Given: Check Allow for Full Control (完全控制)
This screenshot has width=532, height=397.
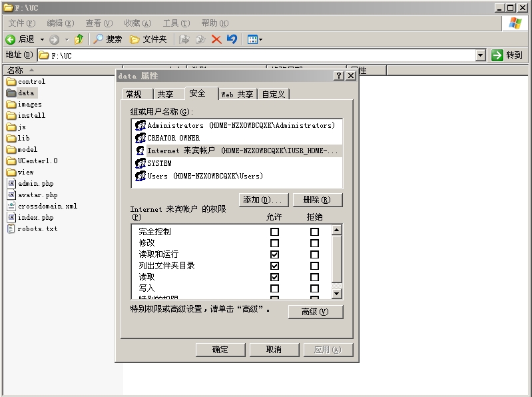Looking at the screenshot, I should click(274, 232).
